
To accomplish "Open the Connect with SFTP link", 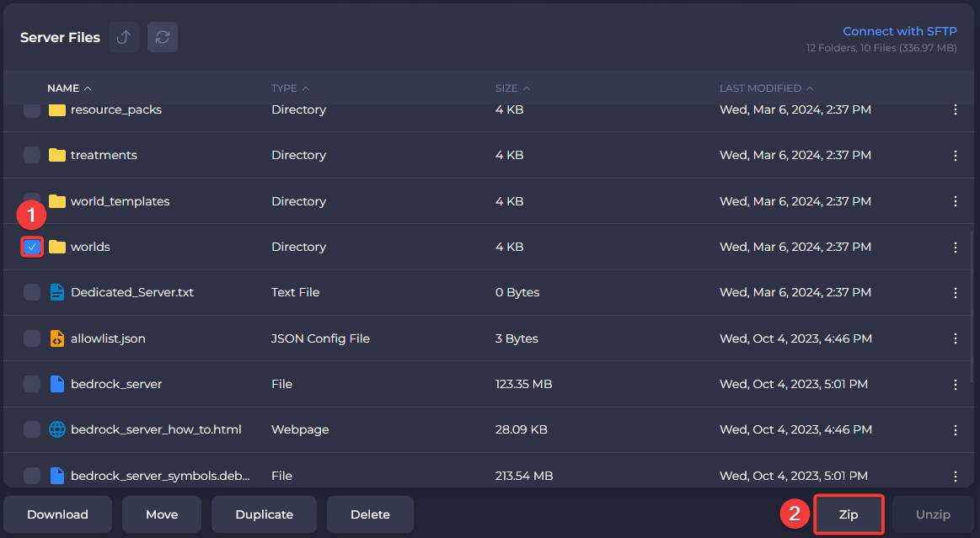I will (899, 31).
